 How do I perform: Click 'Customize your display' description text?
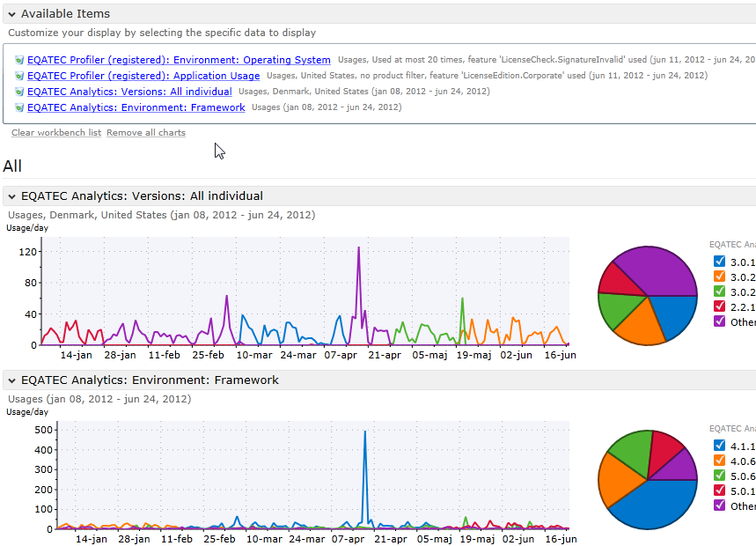click(162, 33)
